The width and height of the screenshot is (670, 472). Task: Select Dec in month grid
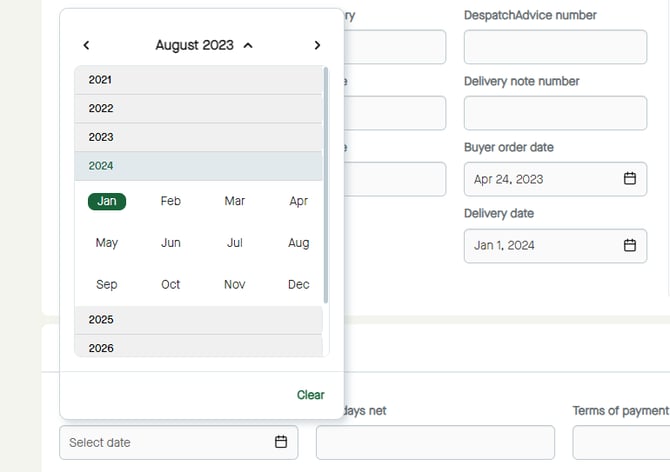click(298, 285)
